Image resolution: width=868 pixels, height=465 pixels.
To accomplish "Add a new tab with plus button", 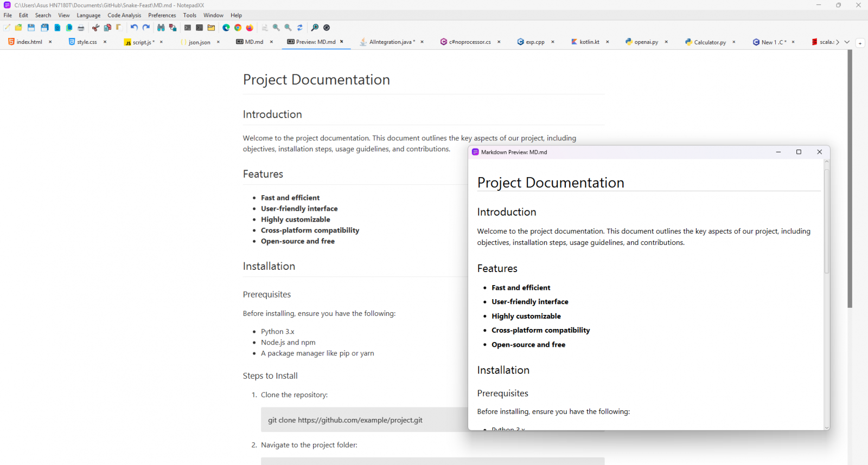I will pos(860,43).
